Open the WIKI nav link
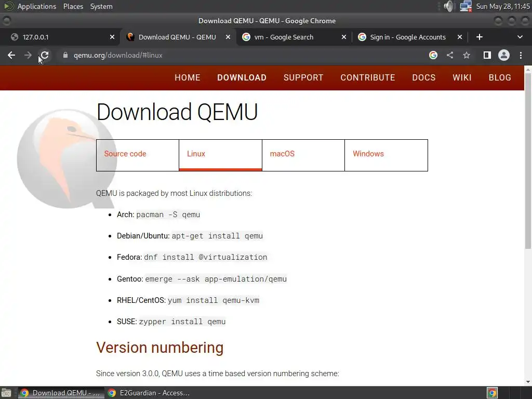This screenshot has height=399, width=532. [462, 78]
